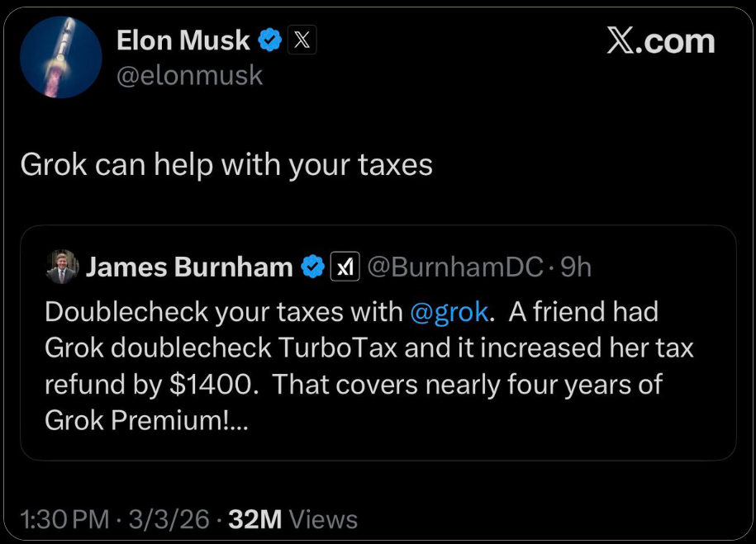
Task: Follow the @grok mention link
Action: 449,312
